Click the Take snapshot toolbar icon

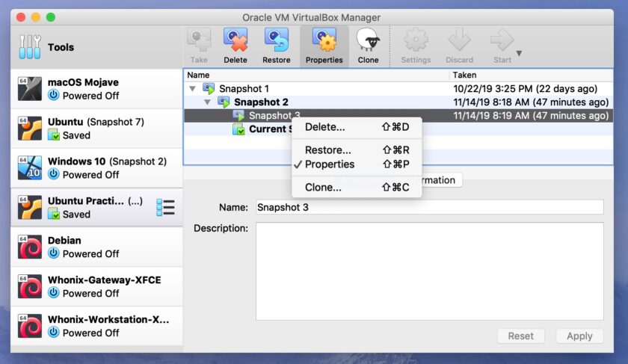199,40
